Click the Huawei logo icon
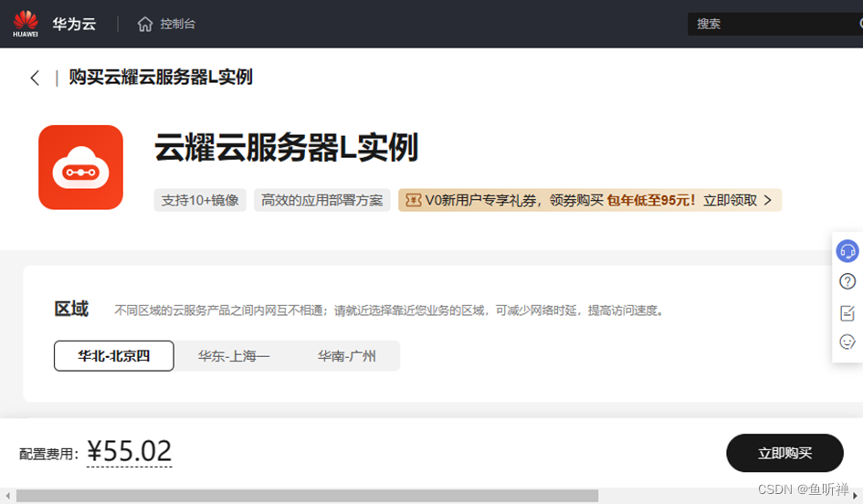Image resolution: width=863 pixels, height=504 pixels. [26, 24]
